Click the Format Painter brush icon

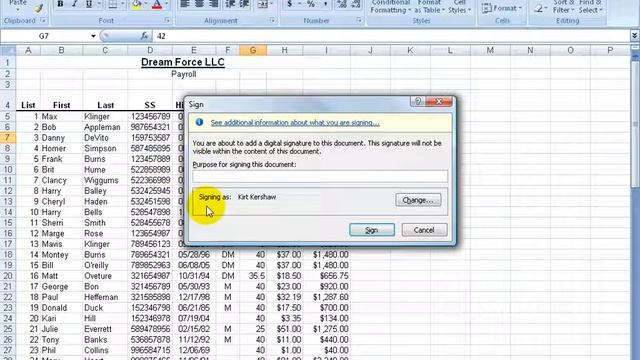(39, 7)
